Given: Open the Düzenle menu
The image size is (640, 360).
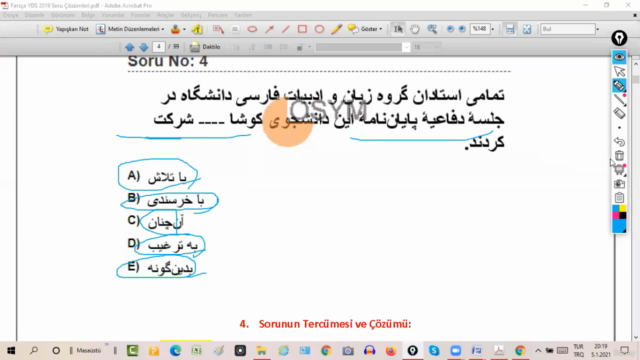Looking at the screenshot, I should [x=34, y=15].
